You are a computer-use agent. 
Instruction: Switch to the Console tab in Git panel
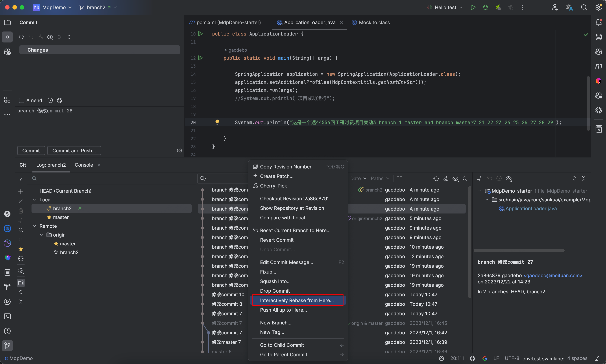[x=84, y=165]
